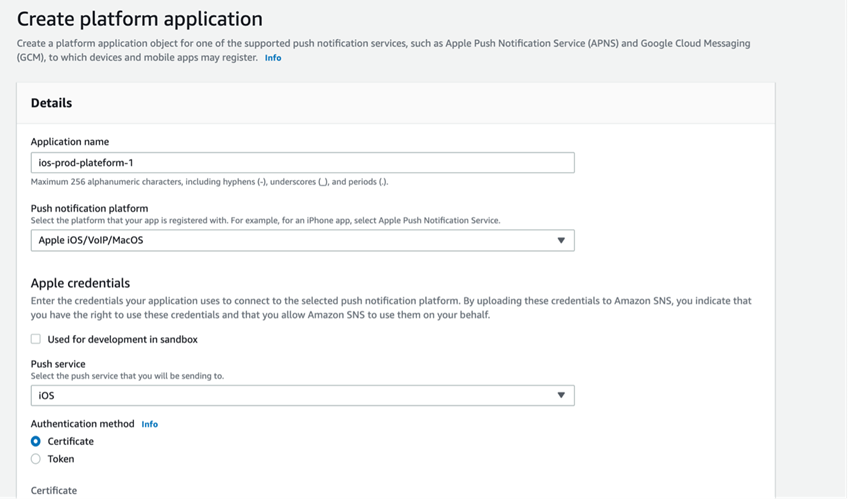Click the 'Authentication method' label text
Image resolution: width=850 pixels, height=501 pixels.
point(83,424)
